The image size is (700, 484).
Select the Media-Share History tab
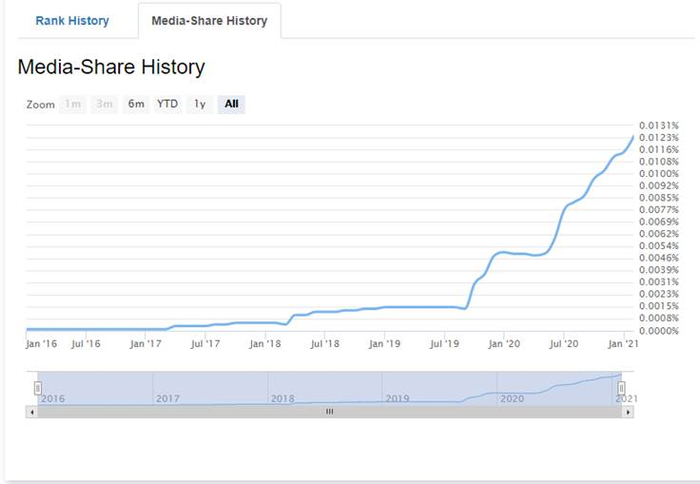[209, 20]
